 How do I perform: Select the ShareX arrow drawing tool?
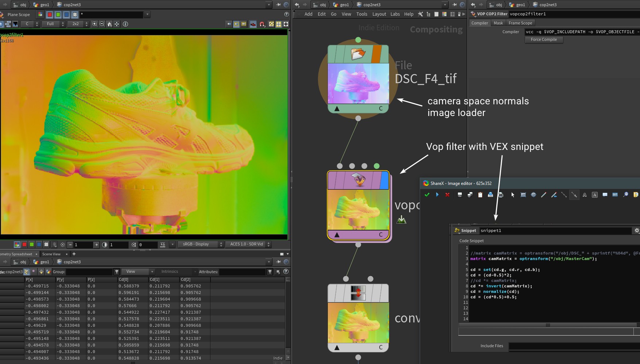(574, 195)
